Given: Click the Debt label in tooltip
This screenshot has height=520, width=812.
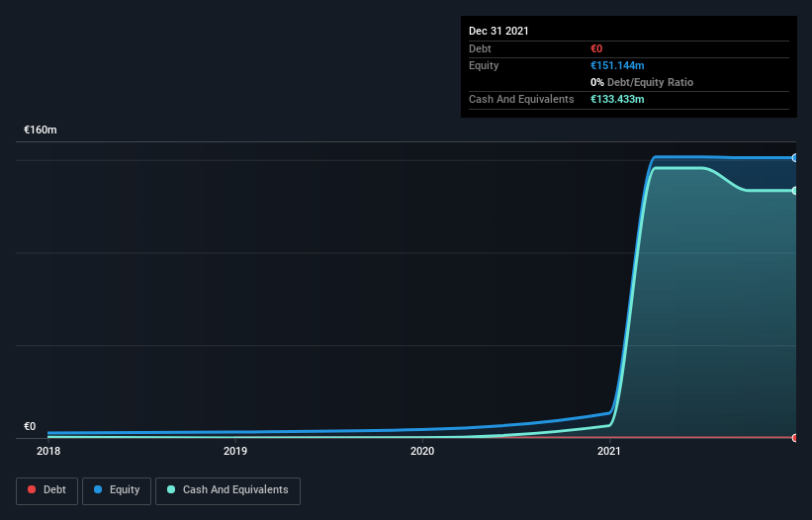Looking at the screenshot, I should click(x=480, y=48).
